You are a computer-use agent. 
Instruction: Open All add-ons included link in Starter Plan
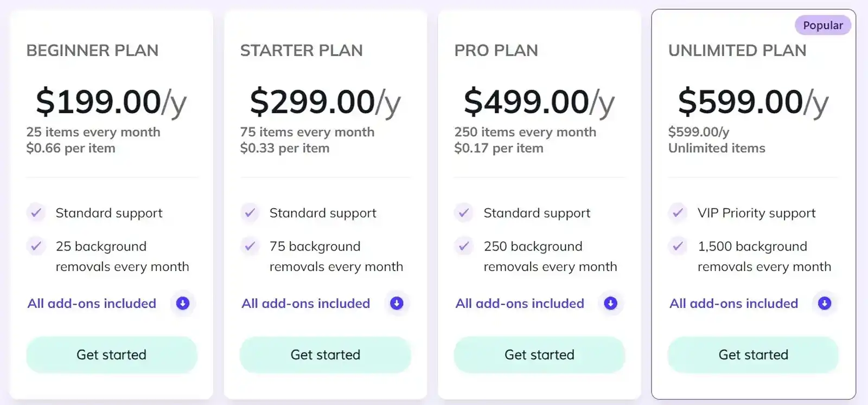[x=305, y=304]
